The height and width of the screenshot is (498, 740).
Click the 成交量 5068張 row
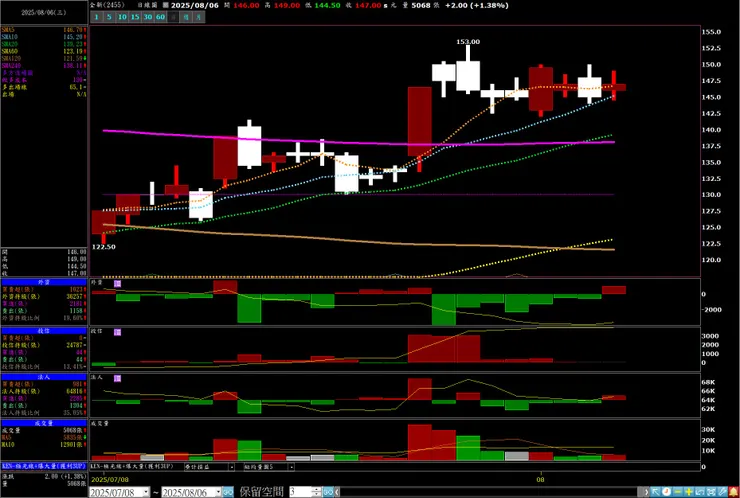click(44, 430)
